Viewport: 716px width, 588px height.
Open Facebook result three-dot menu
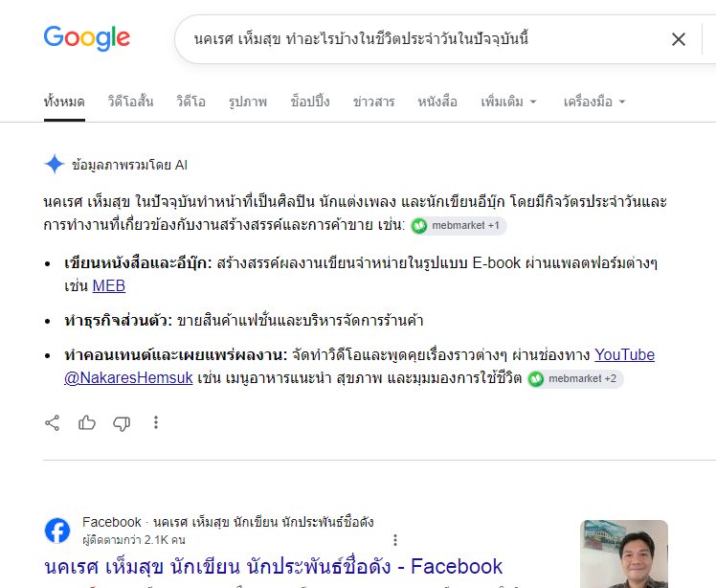point(395,540)
